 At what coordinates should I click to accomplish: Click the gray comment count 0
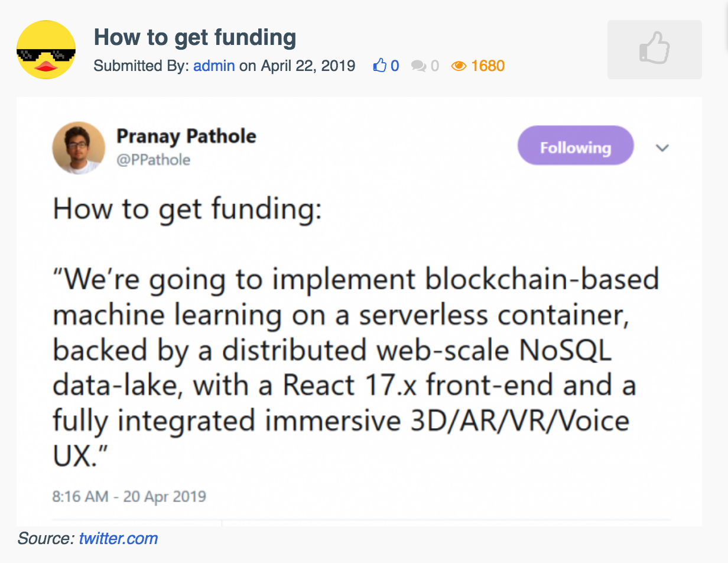coord(435,66)
